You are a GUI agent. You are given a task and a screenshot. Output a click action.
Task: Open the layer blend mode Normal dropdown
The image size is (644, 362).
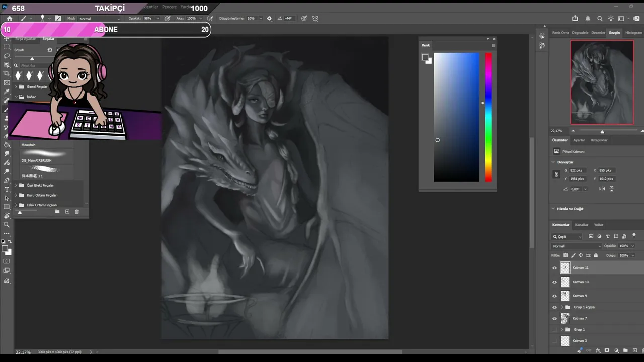[x=577, y=246]
